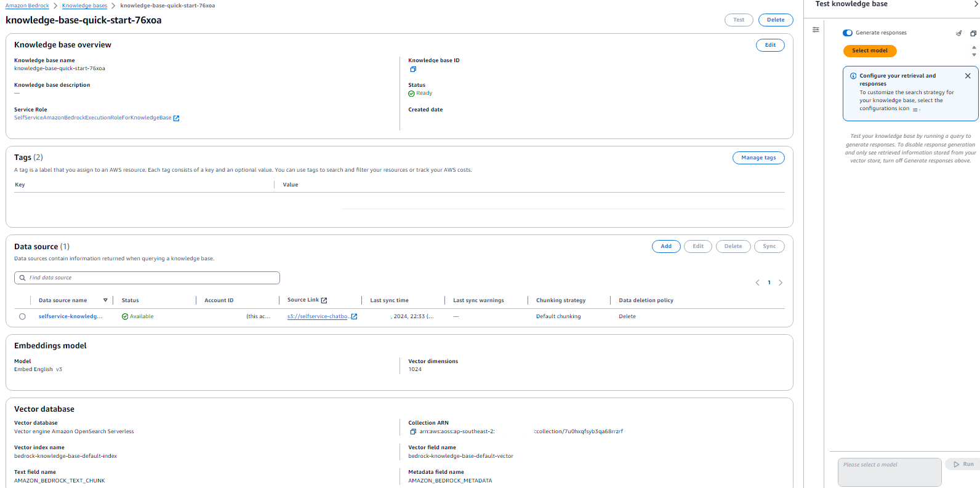The width and height of the screenshot is (980, 488).
Task: Click the up arrow beside Select model
Action: (x=974, y=47)
